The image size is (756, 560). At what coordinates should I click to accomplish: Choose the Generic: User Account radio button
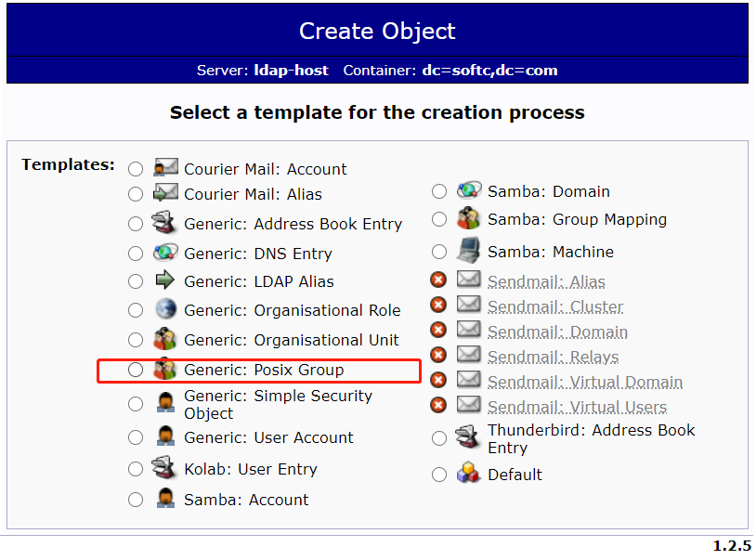(x=136, y=438)
